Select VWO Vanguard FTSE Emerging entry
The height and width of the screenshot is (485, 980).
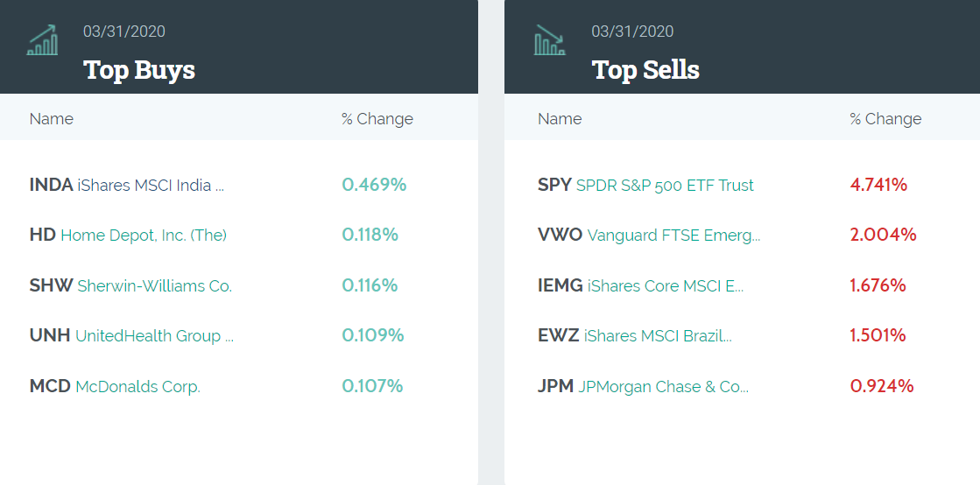pyautogui.click(x=649, y=235)
